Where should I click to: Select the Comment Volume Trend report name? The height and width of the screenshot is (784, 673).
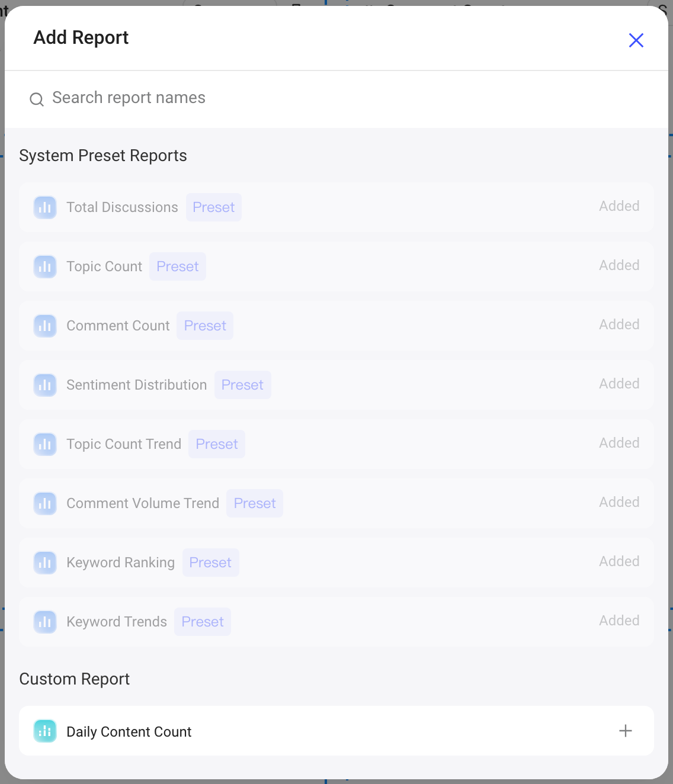point(143,503)
